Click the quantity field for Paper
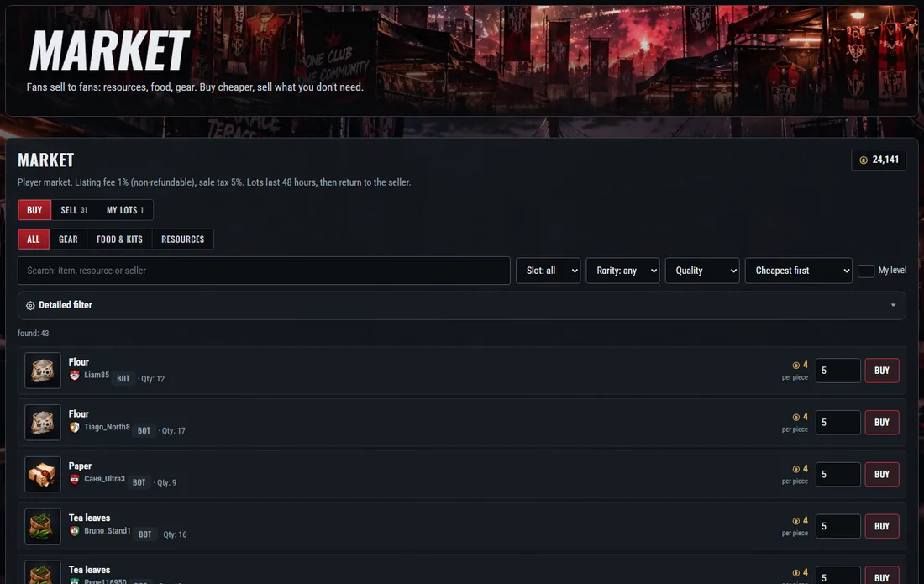924x584 pixels. (x=838, y=475)
